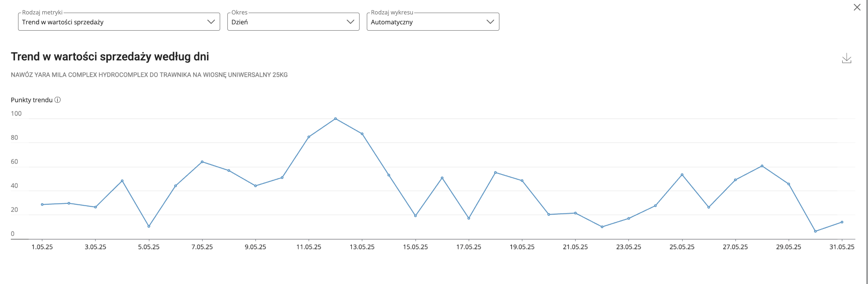Download the chart using the download icon

pos(846,58)
